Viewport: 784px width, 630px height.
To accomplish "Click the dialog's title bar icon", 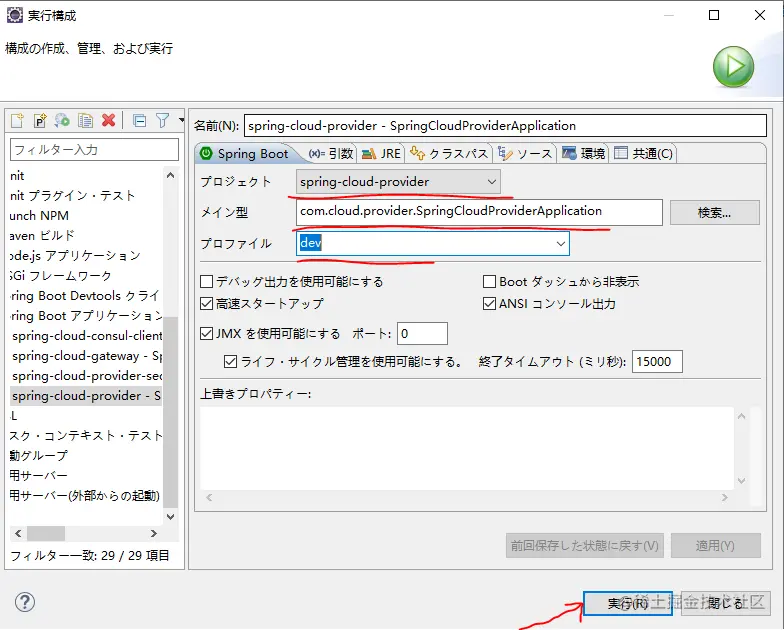I will coord(14,16).
